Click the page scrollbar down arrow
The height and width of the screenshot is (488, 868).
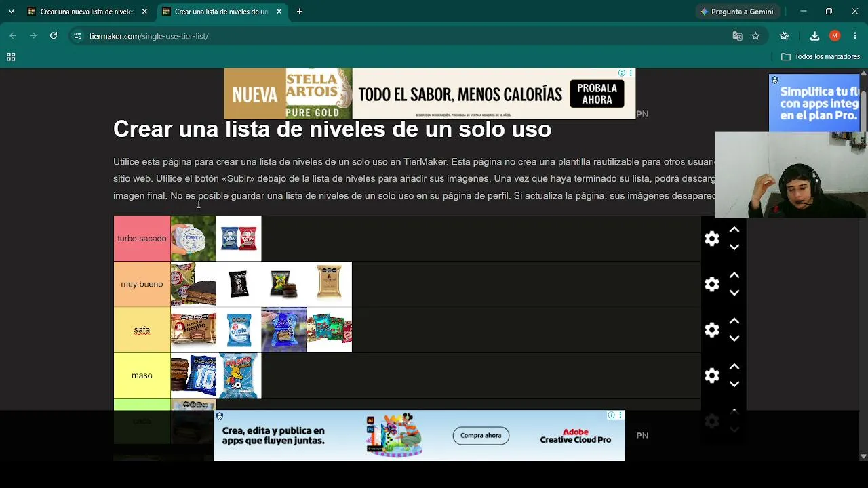pyautogui.click(x=863, y=456)
